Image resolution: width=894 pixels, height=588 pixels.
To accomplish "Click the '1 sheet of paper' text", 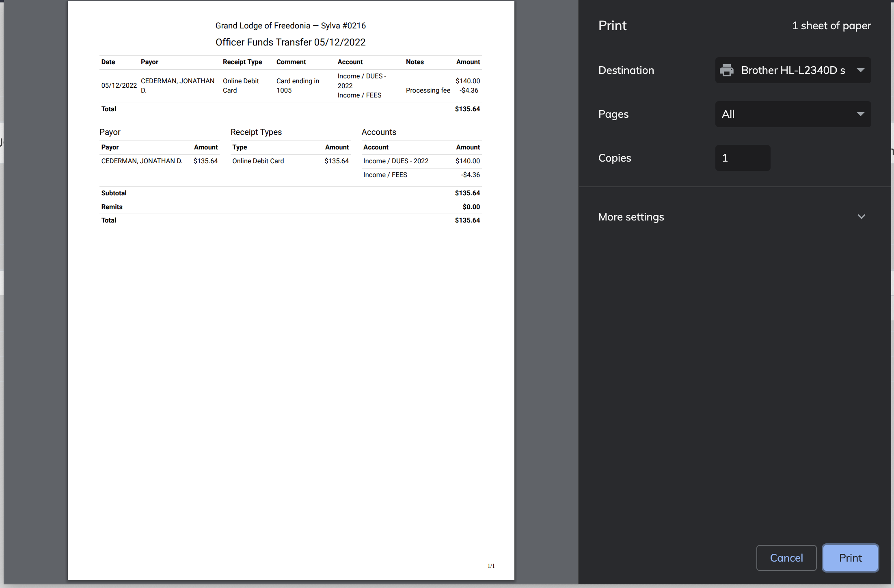I will (x=831, y=26).
